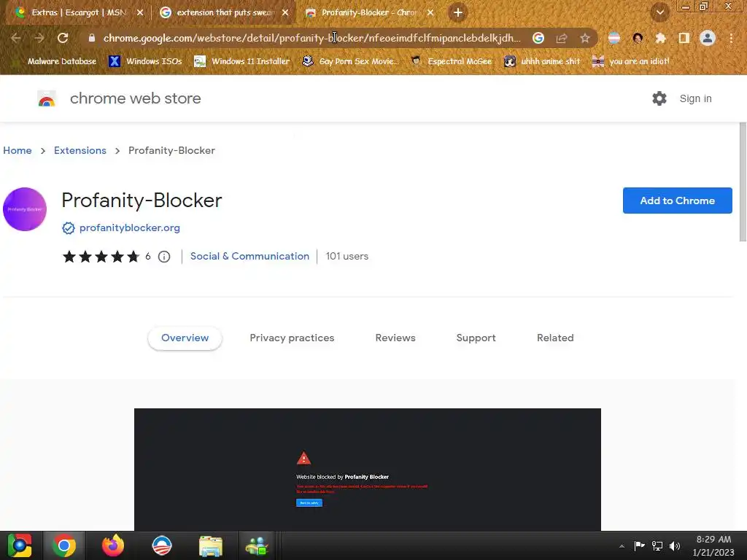Open the Reviews tab
747x560 pixels.
point(395,338)
